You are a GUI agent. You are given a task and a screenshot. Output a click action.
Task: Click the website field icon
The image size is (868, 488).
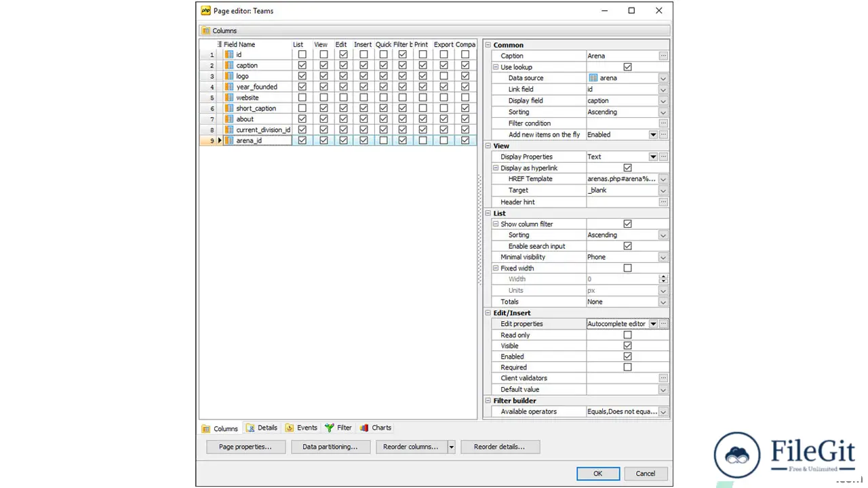tap(229, 98)
